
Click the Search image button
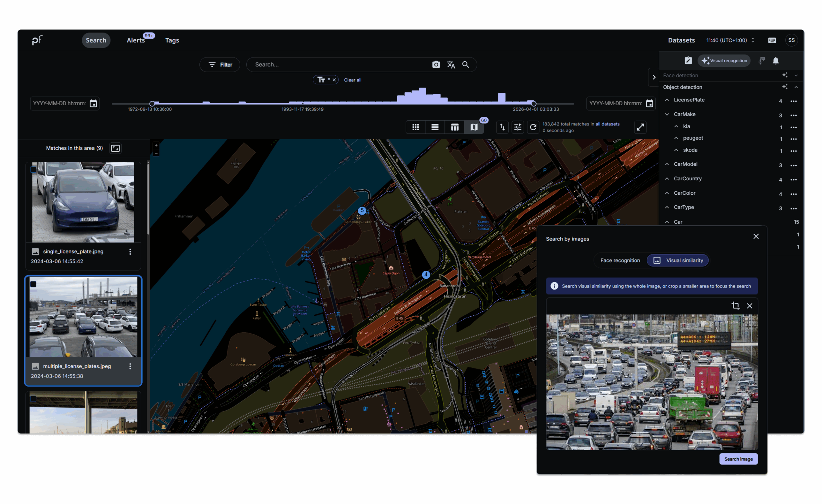738,459
